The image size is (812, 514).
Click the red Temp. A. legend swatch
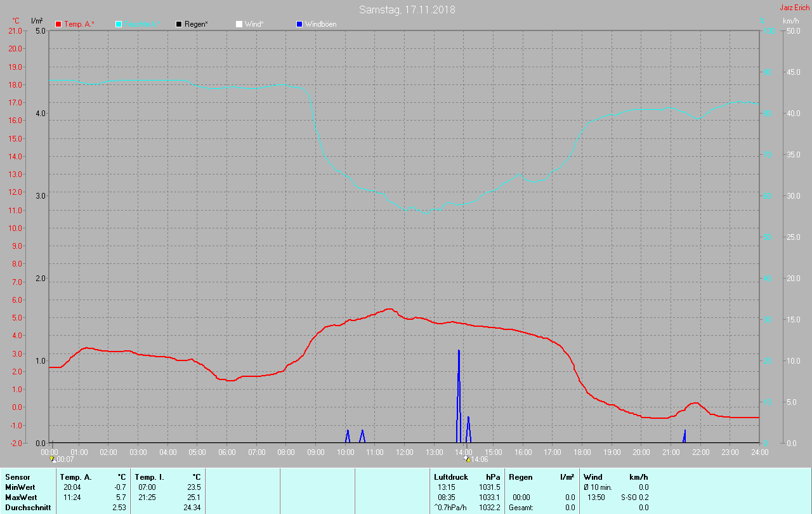(x=58, y=24)
